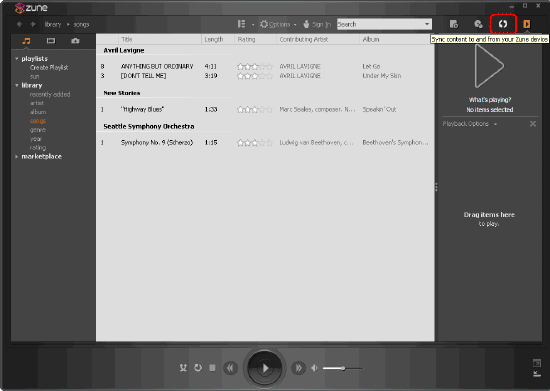Collapse the playlists tree section
Screen dimensions: 550x391
coord(16,59)
